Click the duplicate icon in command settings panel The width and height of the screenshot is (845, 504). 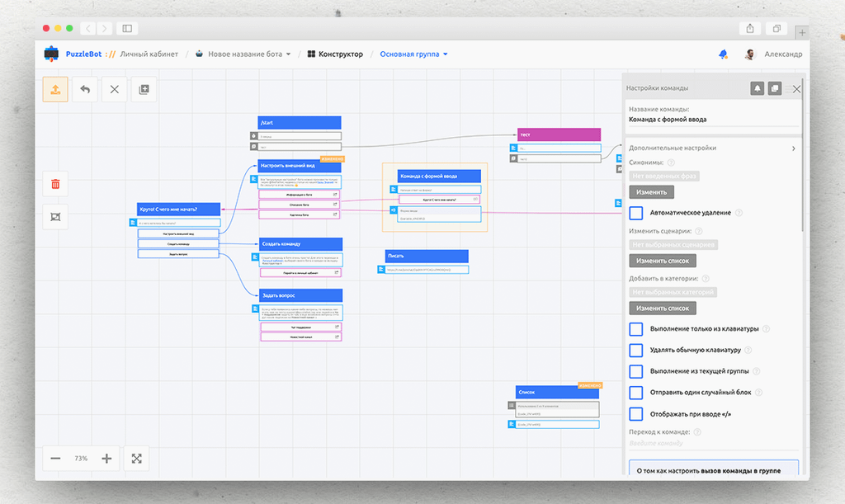point(775,88)
